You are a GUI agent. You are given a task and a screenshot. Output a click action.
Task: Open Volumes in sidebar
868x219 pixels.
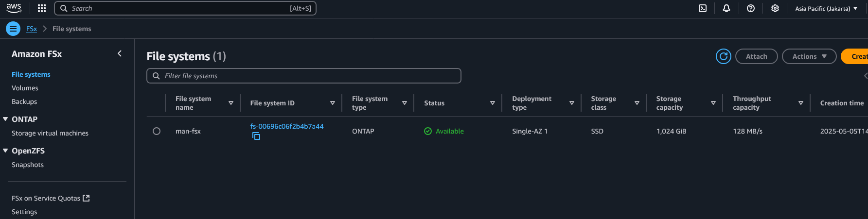pyautogui.click(x=25, y=88)
